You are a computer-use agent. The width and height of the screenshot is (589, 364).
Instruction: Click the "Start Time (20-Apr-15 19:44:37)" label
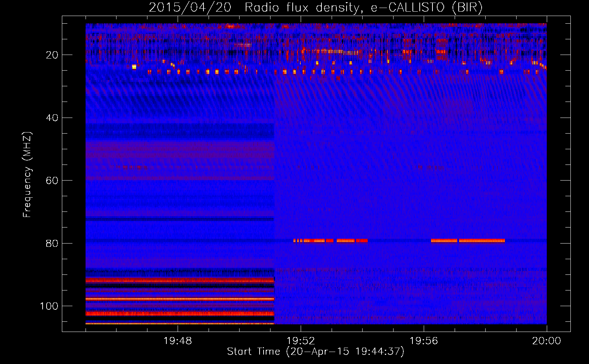(316, 351)
